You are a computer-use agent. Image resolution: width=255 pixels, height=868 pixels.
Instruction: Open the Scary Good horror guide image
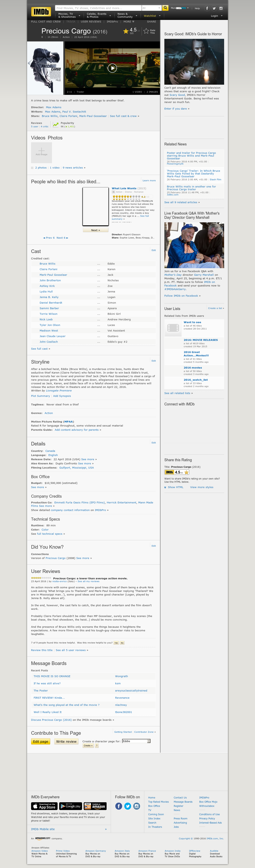click(194, 62)
